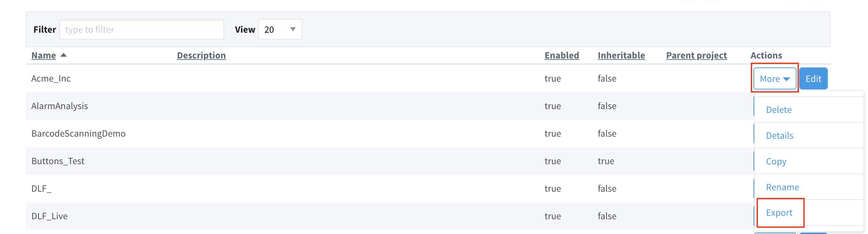This screenshot has width=868, height=234.
Task: Sort projects by Enabled column
Action: [562, 55]
